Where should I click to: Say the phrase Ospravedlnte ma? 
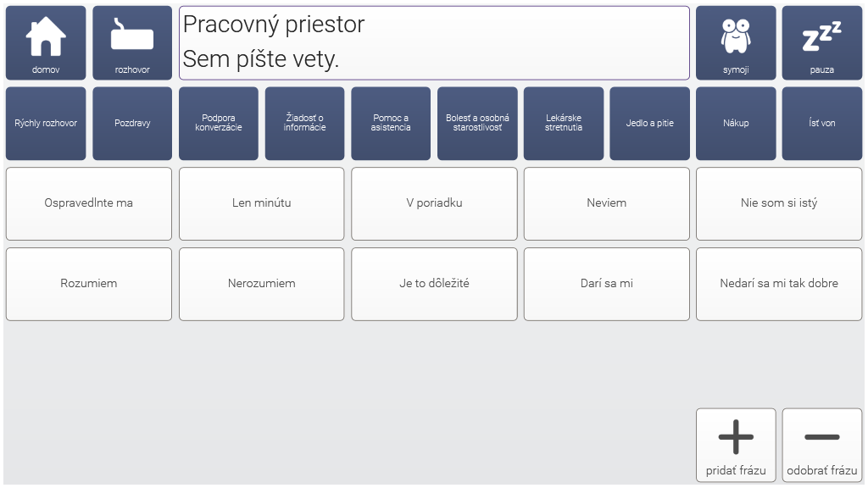(x=88, y=203)
